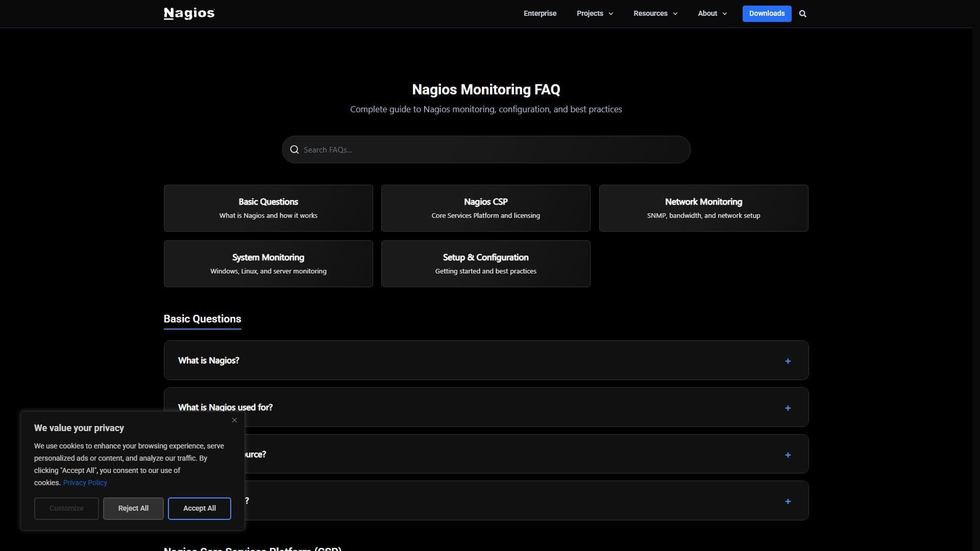
Task: Click the Customize cookies button
Action: pos(66,509)
